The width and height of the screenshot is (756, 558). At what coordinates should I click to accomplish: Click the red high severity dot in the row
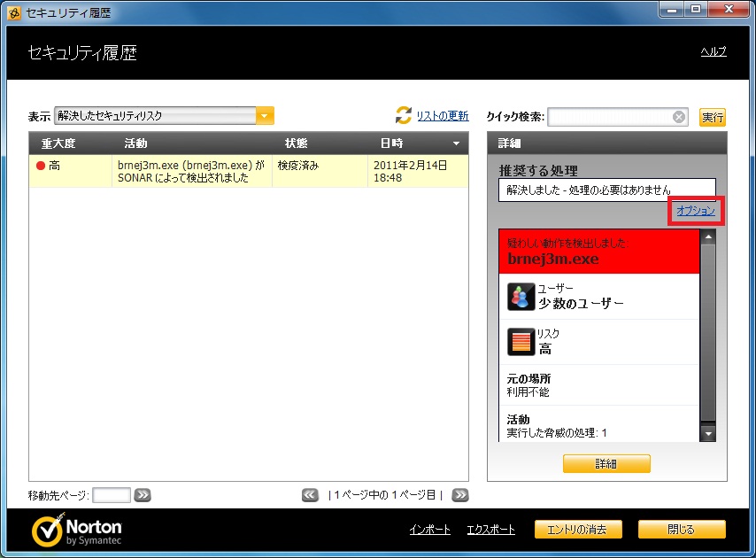[41, 166]
